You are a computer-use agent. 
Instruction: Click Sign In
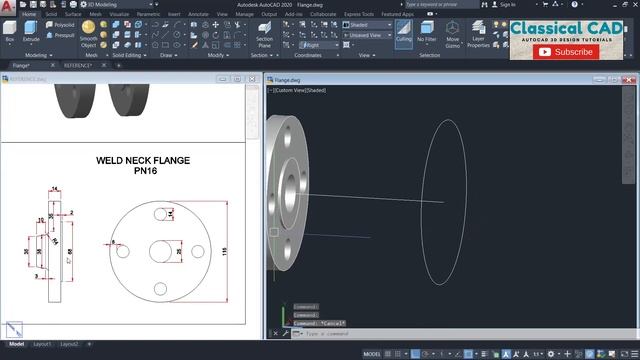pyautogui.click(x=504, y=4)
